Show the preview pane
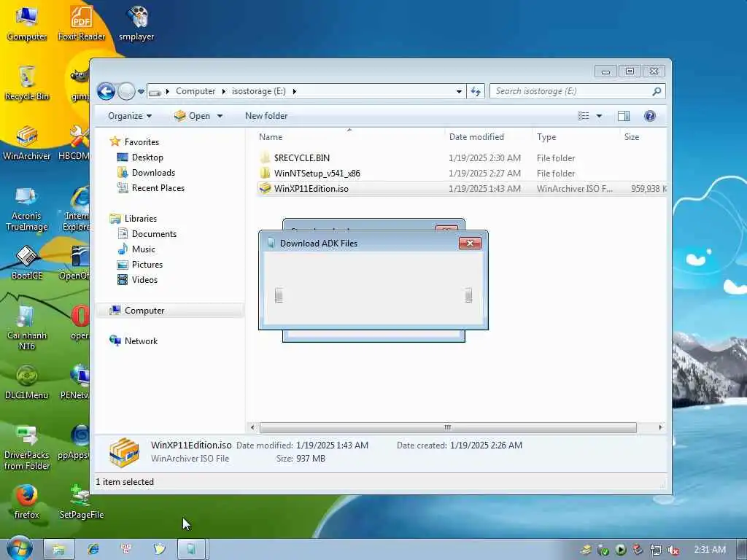 click(623, 116)
